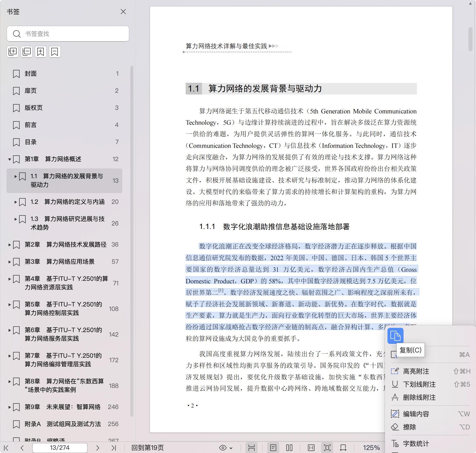Toggle fit-to-page display mode
This screenshot has width=476, height=453.
327,448
